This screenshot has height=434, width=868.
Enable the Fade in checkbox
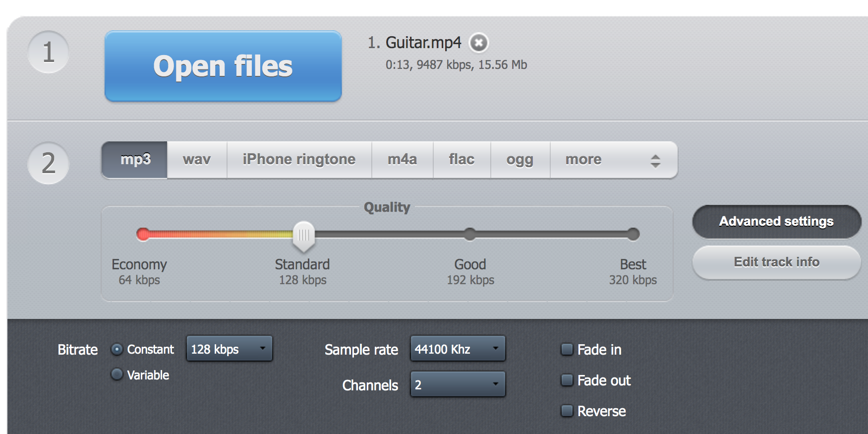(567, 349)
